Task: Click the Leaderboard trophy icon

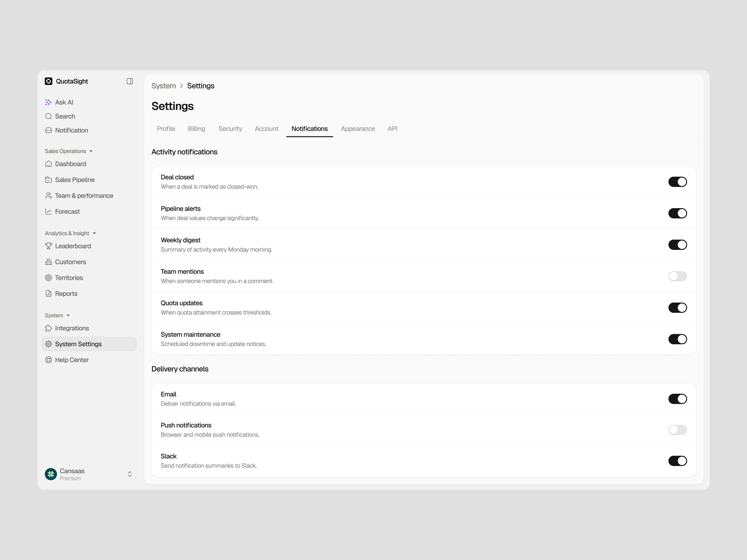Action: [x=49, y=246]
